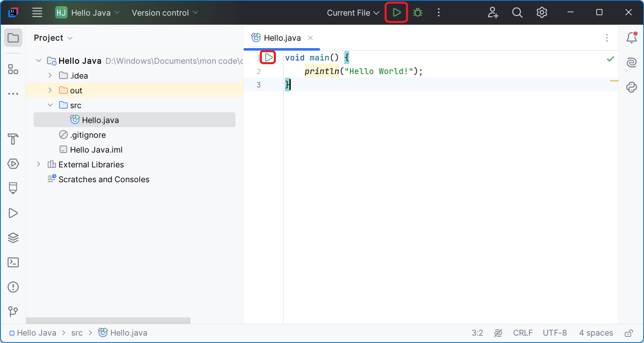The height and width of the screenshot is (343, 644).
Task: Expand the out folder in the tree
Action: tap(50, 90)
